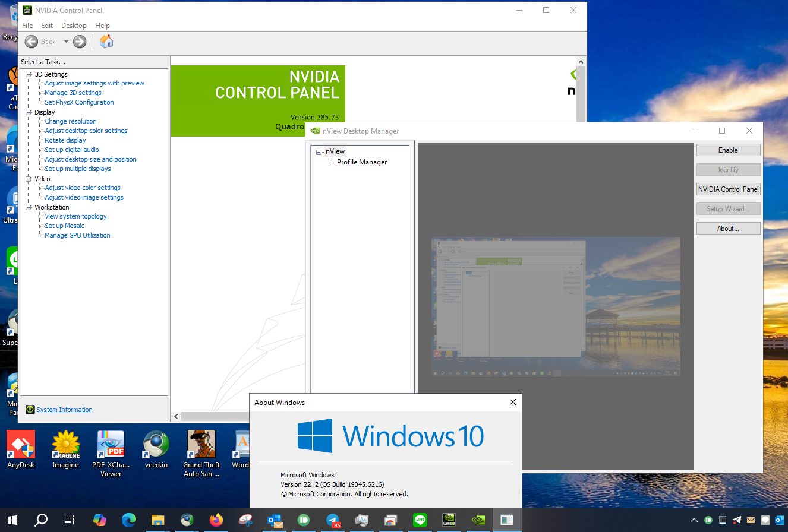The width and height of the screenshot is (788, 532).
Task: Click the Firefox icon in the taskbar
Action: tap(216, 520)
